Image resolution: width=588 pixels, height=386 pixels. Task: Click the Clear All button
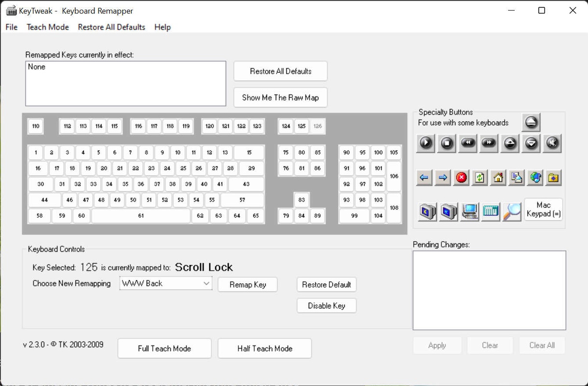click(x=542, y=345)
